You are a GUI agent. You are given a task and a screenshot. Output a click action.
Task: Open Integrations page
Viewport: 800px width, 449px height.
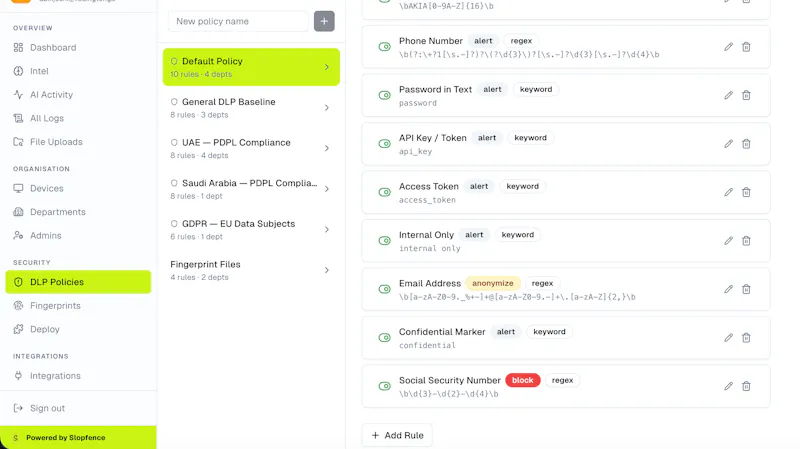click(78, 376)
